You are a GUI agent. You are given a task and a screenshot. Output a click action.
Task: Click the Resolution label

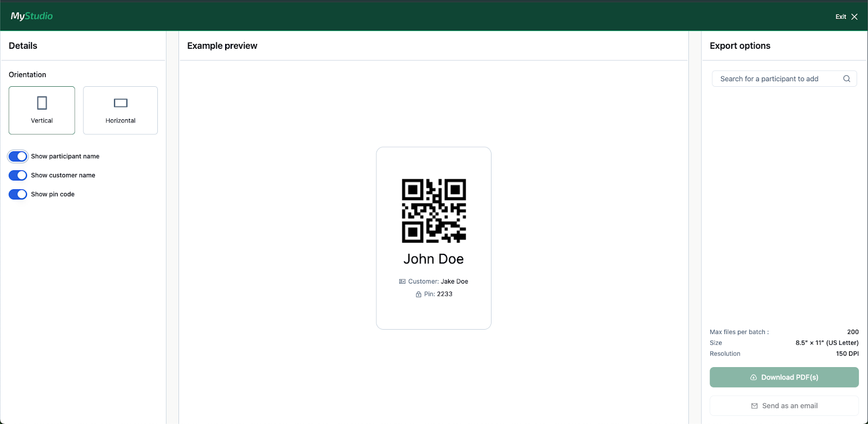tap(725, 354)
